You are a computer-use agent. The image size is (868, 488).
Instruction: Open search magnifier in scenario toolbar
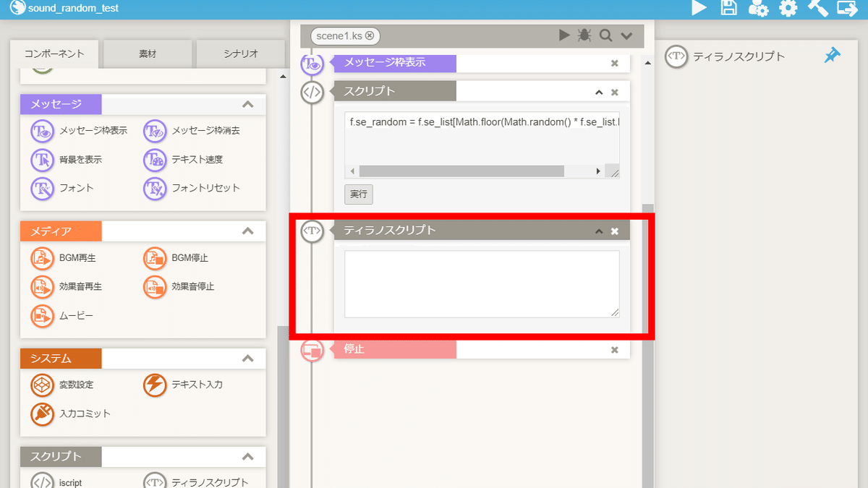[605, 35]
